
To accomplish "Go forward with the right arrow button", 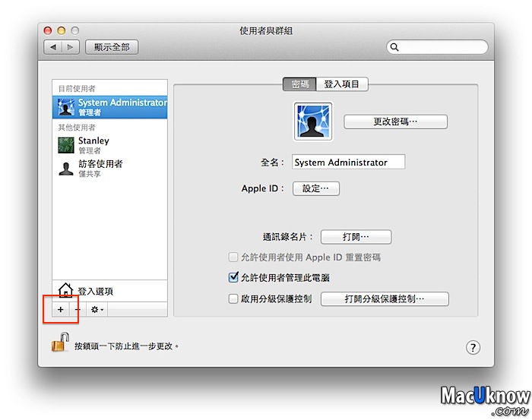I will click(71, 47).
